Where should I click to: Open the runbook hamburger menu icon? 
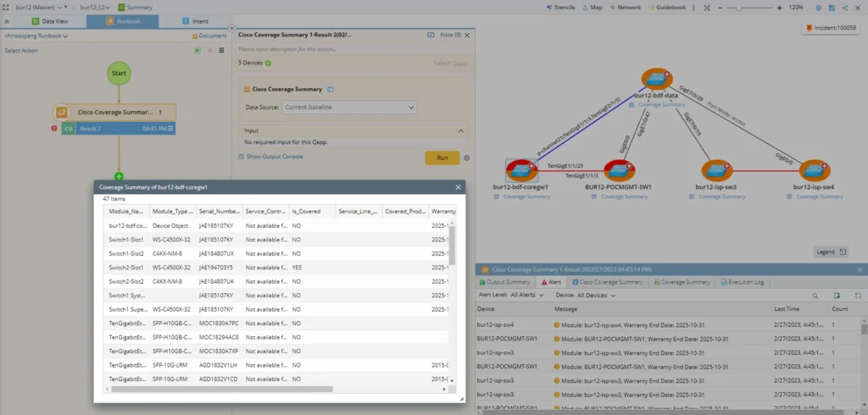(x=221, y=50)
